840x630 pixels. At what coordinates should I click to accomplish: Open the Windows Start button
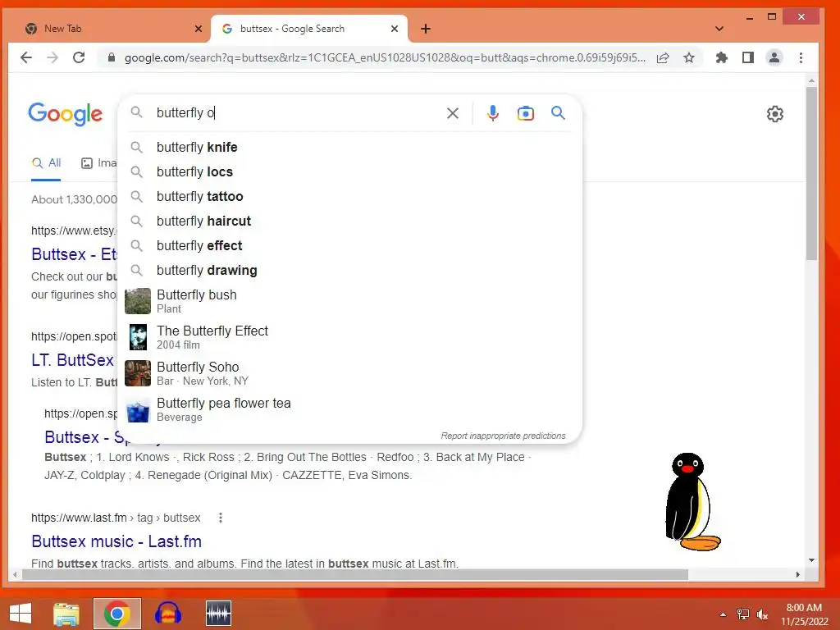click(x=21, y=614)
